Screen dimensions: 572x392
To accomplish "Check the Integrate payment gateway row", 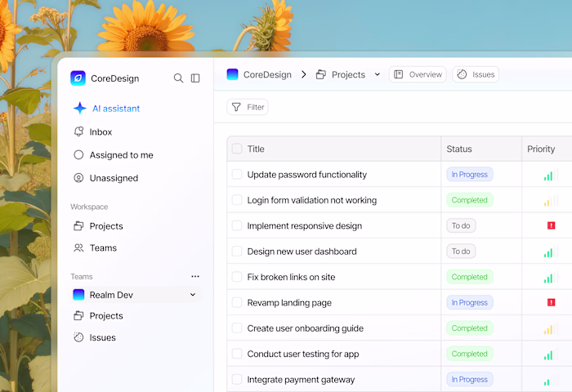I will [x=237, y=379].
